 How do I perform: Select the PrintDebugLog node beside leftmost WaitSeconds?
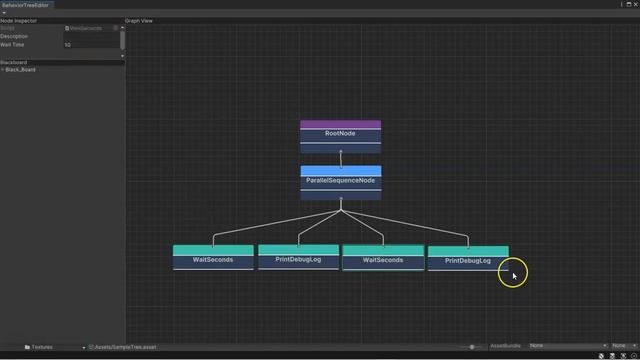[298, 257]
